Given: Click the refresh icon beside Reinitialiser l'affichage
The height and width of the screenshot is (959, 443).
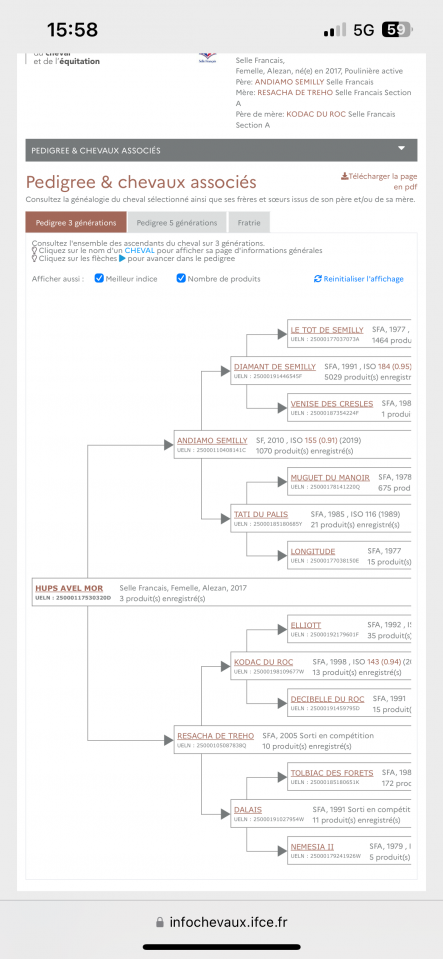Looking at the screenshot, I should 318,279.
